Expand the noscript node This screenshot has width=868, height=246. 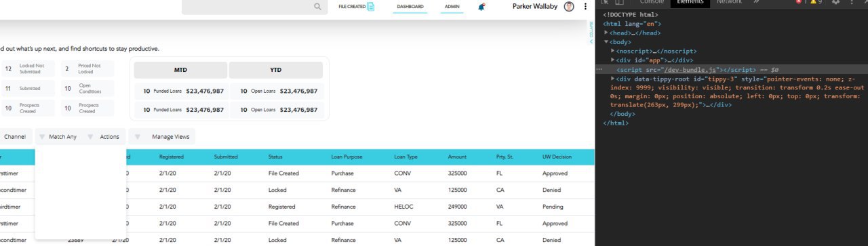pos(613,51)
